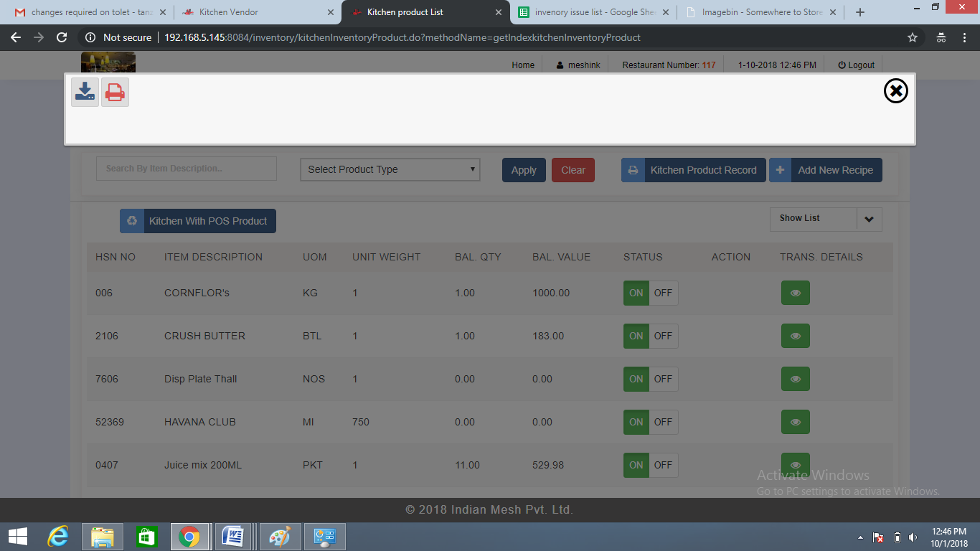The width and height of the screenshot is (980, 551).
Task: Click the meshink user link
Action: pyautogui.click(x=578, y=65)
